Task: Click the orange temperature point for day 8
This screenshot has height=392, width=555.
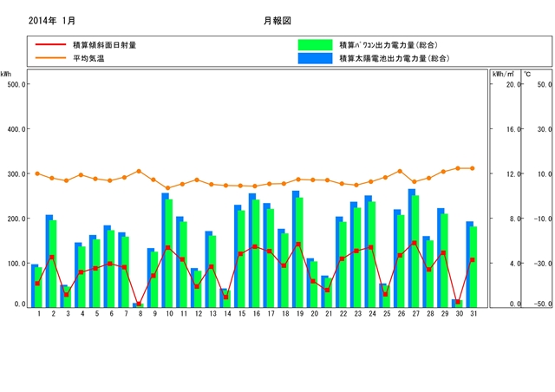Action: [x=139, y=171]
